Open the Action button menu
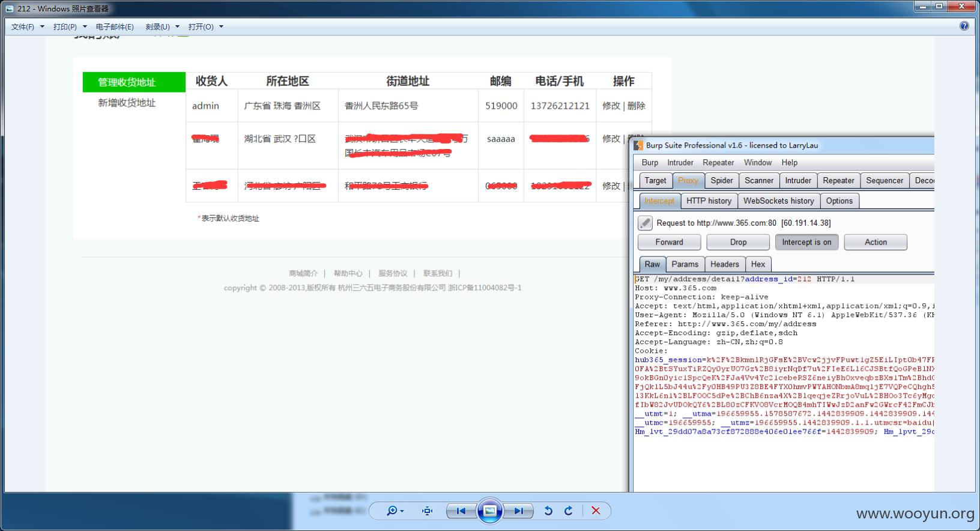The width and height of the screenshot is (980, 531). tap(876, 242)
